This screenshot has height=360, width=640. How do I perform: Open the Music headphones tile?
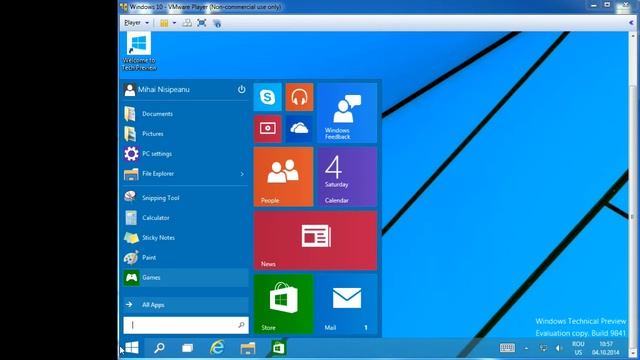300,97
